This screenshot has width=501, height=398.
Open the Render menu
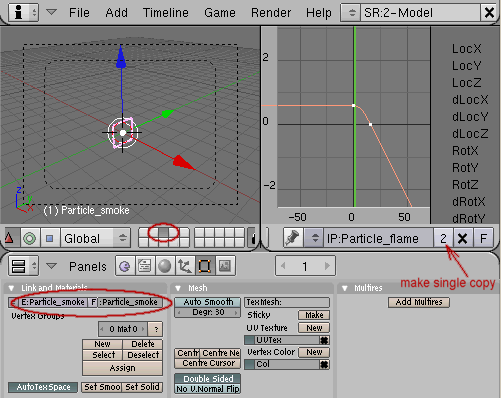click(271, 13)
